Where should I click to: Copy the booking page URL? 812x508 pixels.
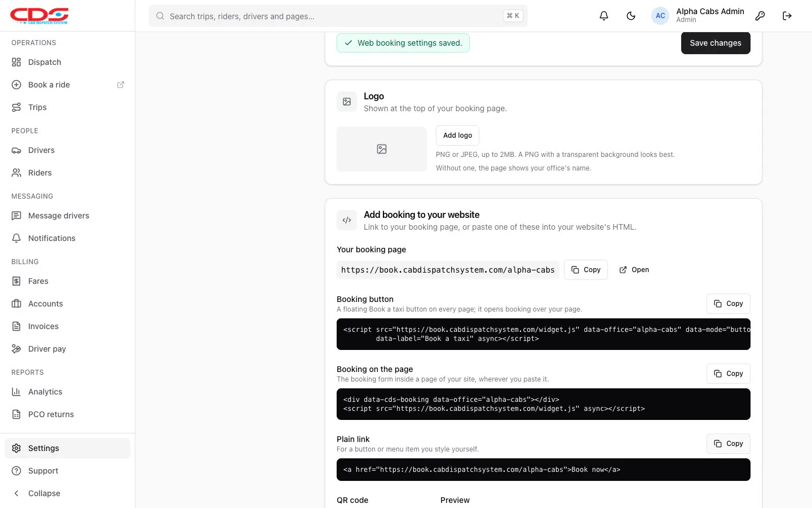point(586,270)
